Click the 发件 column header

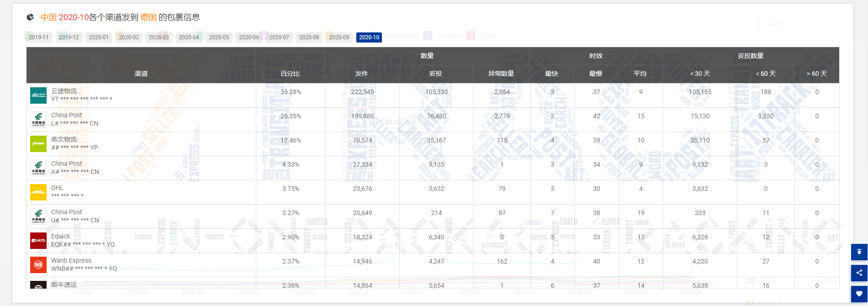click(361, 74)
